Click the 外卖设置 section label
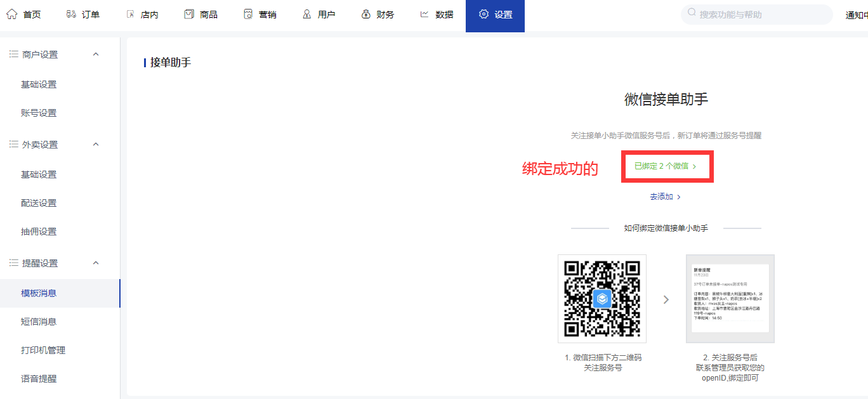 (x=40, y=145)
